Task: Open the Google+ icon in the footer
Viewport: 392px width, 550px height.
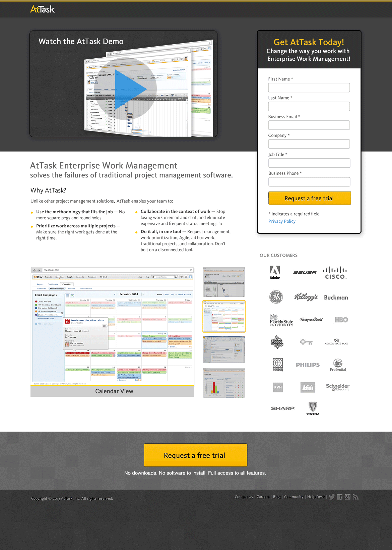Action: 348,497
